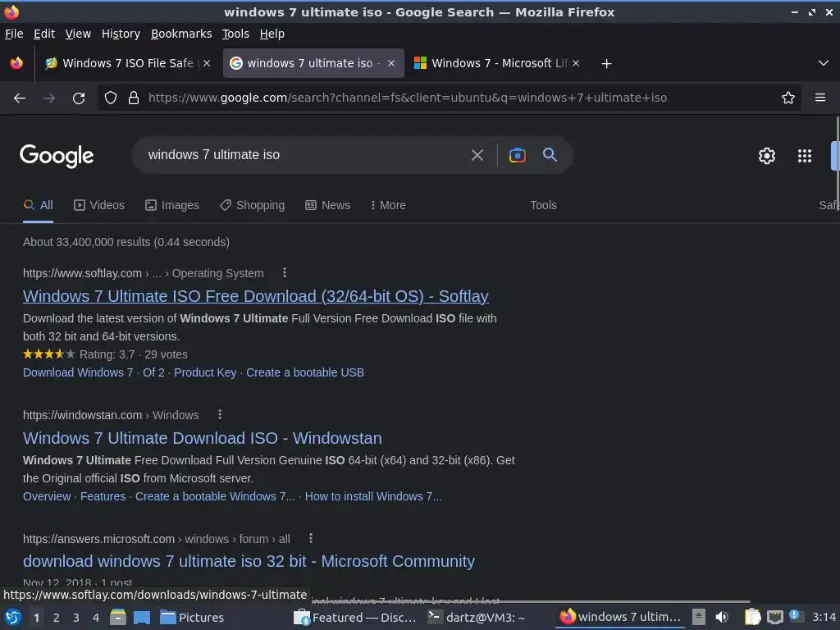Open the file manager taskbar launcher
The width and height of the screenshot is (840, 630).
pos(118,617)
